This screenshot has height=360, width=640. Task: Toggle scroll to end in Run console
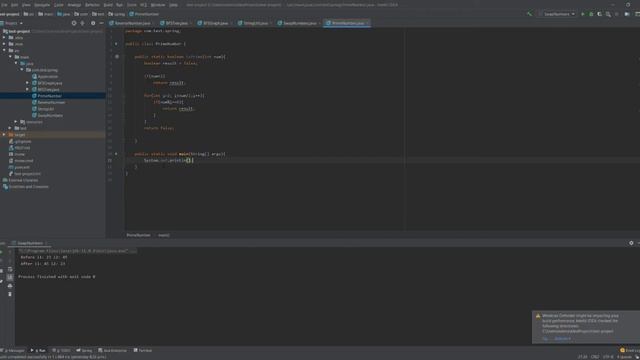10,278
